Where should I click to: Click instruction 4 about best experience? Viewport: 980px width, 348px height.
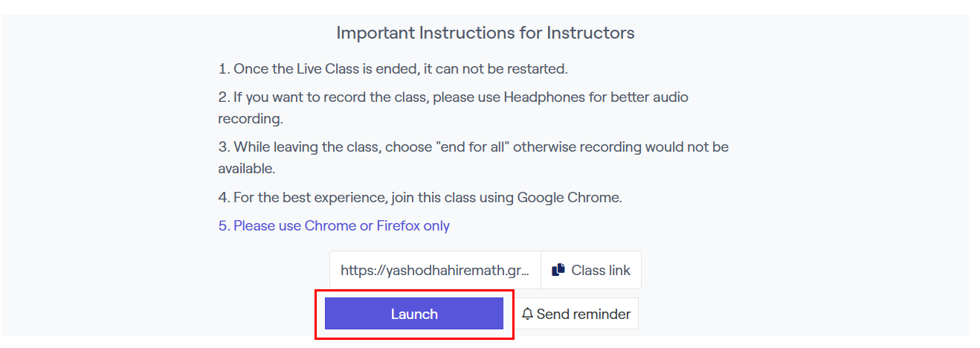pyautogui.click(x=419, y=198)
